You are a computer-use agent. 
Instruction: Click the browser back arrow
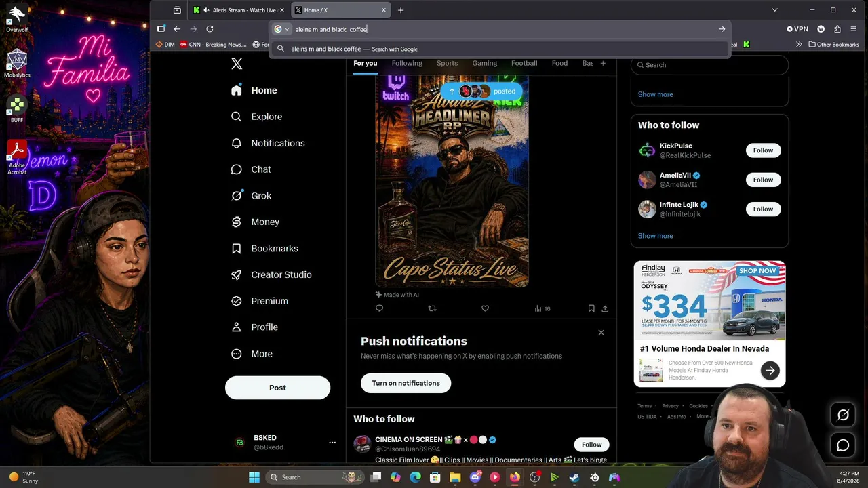(177, 29)
